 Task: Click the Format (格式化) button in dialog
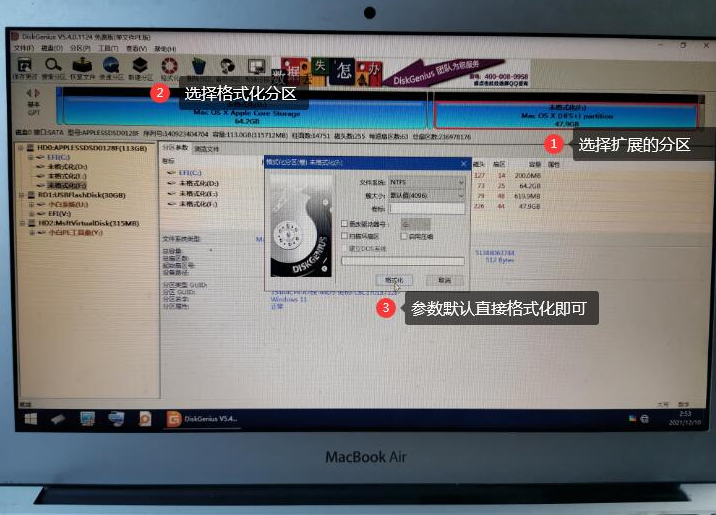click(x=394, y=280)
